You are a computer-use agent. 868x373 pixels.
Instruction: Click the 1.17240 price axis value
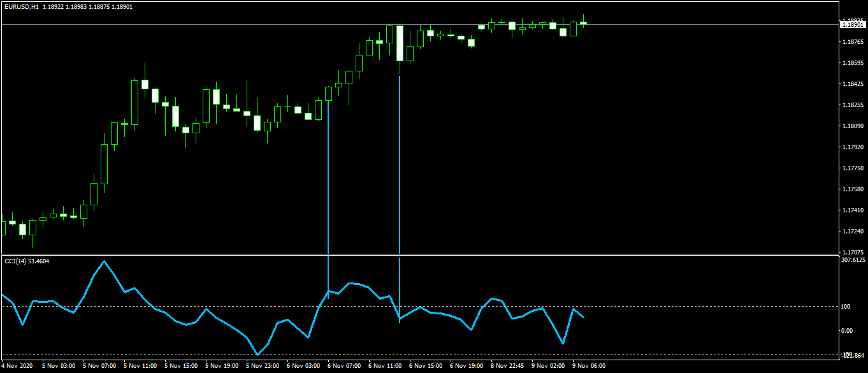click(853, 231)
